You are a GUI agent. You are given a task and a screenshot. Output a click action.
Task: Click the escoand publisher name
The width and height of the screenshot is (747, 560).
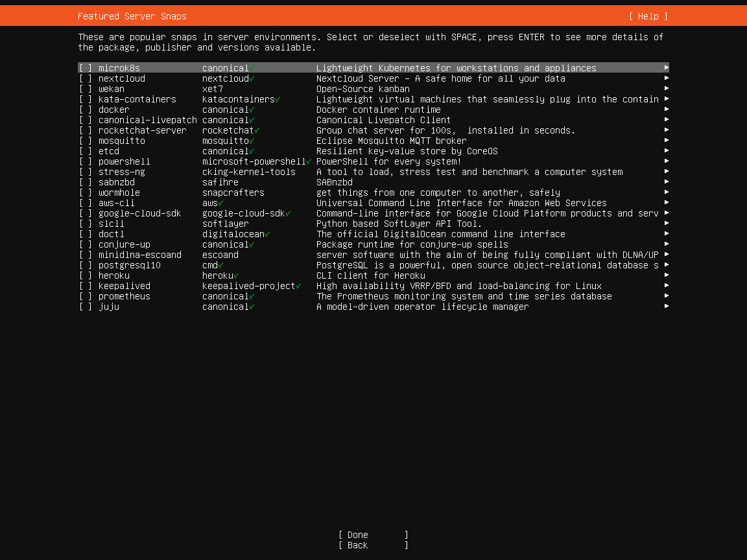[x=220, y=255]
